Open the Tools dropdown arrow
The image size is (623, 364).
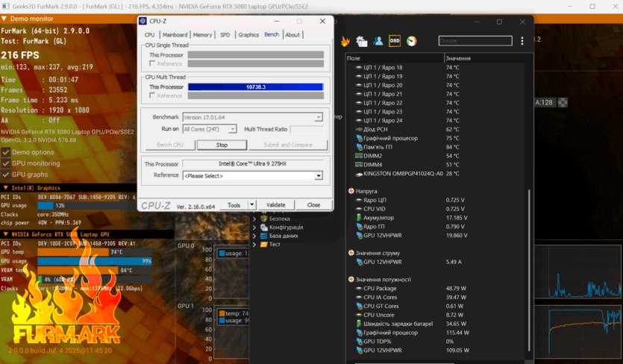[x=252, y=205]
